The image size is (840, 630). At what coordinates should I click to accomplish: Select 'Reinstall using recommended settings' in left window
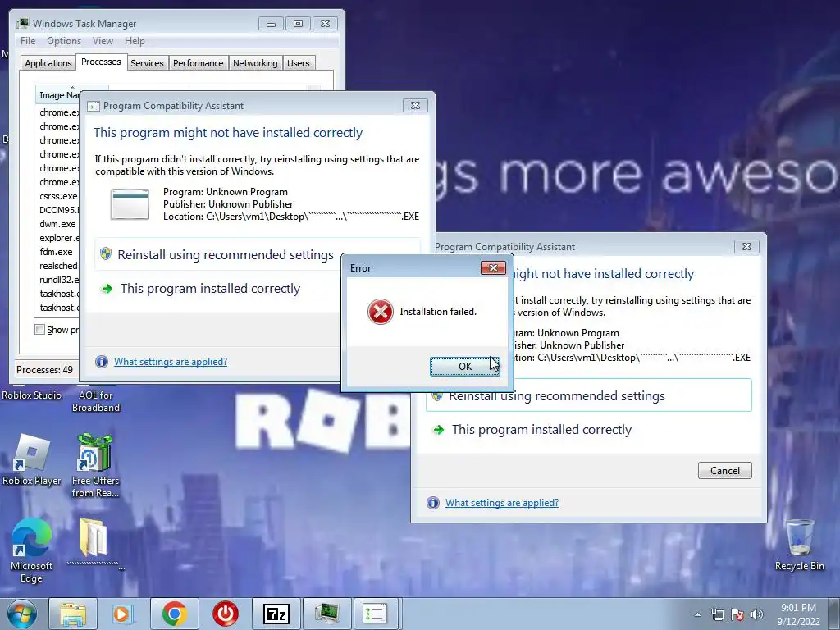click(x=226, y=255)
